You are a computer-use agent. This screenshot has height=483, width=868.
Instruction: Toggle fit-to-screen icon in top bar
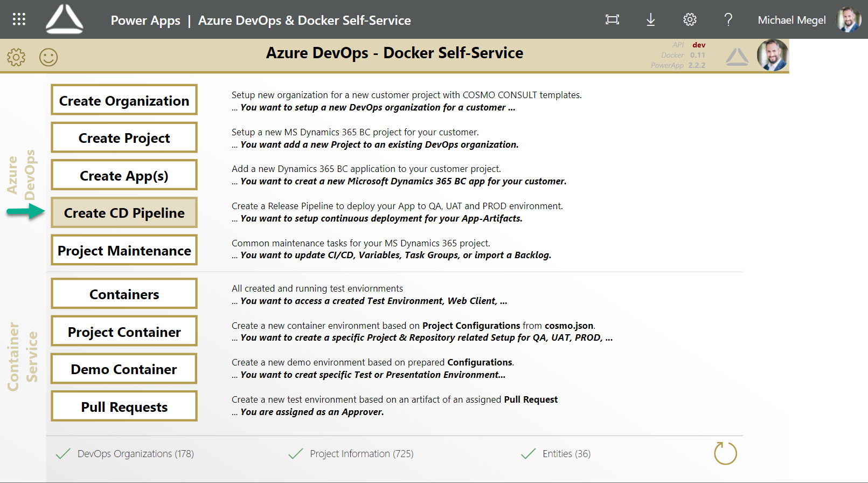tap(612, 20)
